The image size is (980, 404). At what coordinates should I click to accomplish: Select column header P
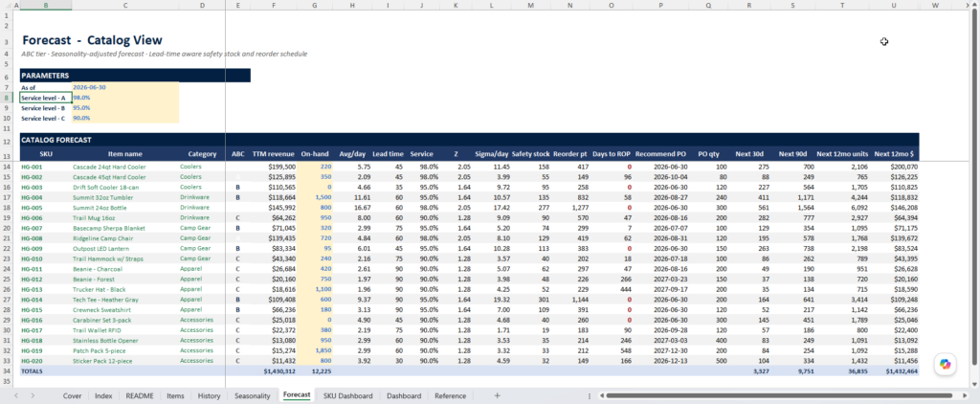pos(661,5)
